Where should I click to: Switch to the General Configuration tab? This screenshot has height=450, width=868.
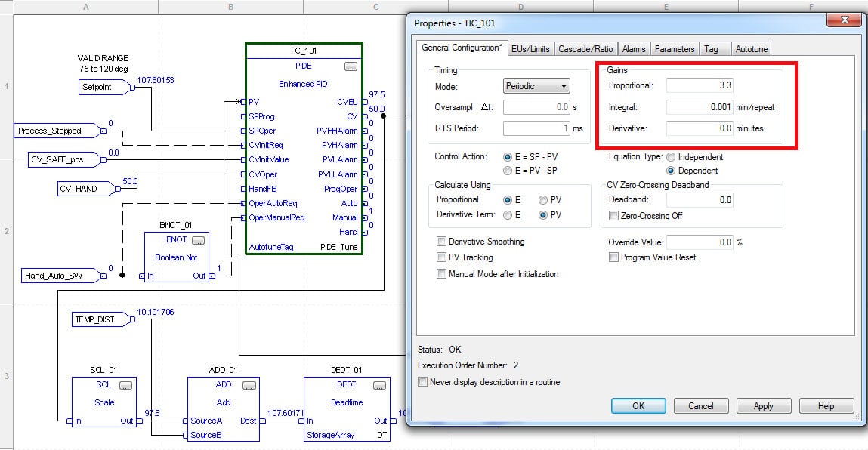coord(462,48)
